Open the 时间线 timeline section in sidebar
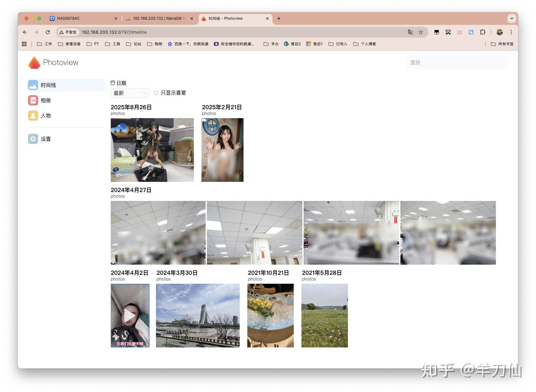This screenshot has width=536, height=392. point(47,85)
